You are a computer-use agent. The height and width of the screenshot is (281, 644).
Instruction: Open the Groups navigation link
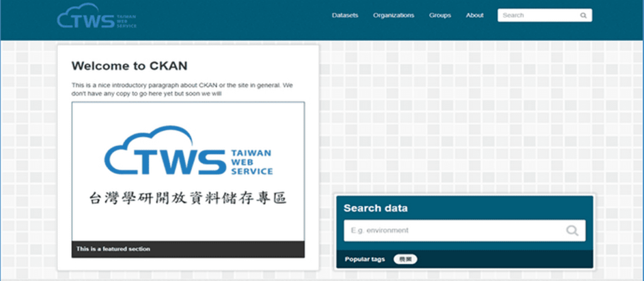[440, 16]
